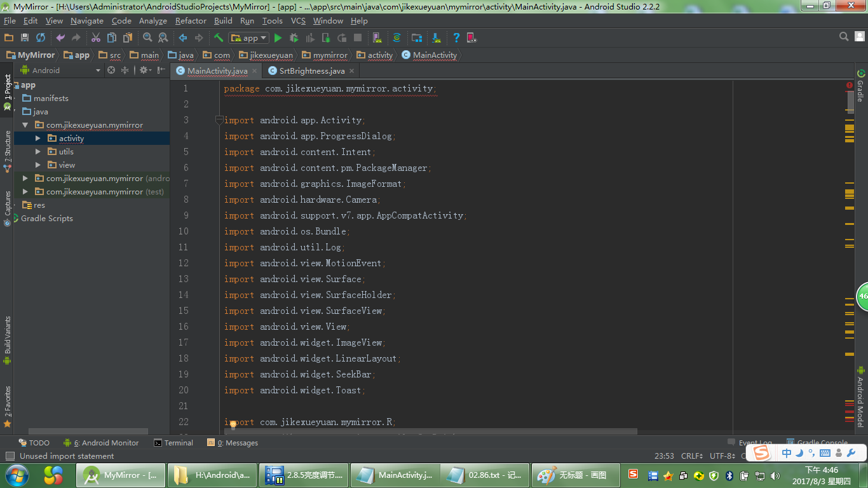Select manifests in the project tree

pos(51,98)
